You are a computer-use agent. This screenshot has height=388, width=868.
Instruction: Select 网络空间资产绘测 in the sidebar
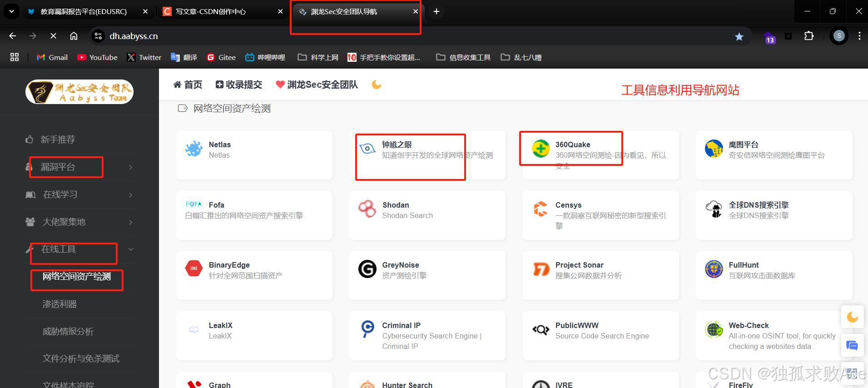tap(77, 276)
